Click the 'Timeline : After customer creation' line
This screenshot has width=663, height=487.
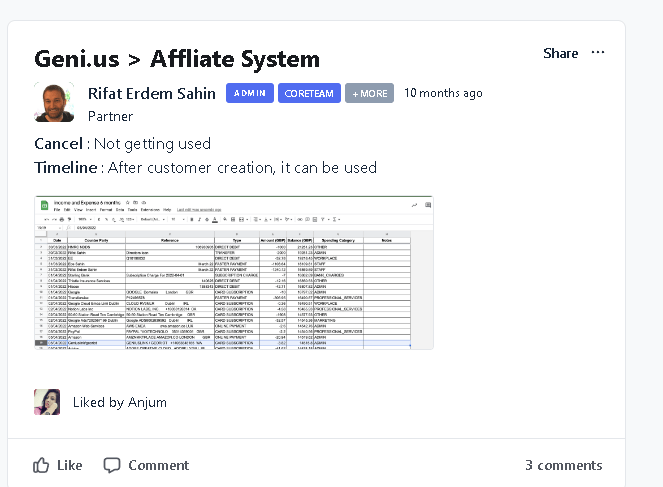[x=205, y=168]
